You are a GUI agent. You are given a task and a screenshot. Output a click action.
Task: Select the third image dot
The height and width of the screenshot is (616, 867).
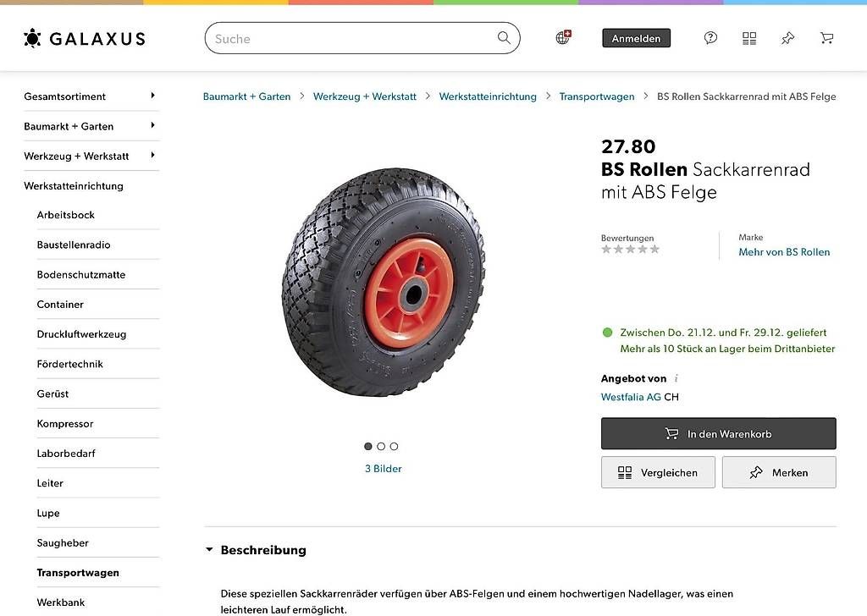coord(394,446)
